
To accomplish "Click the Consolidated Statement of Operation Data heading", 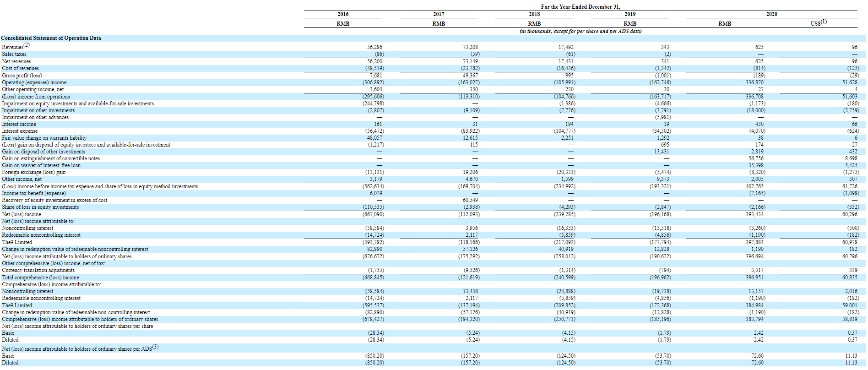I will [x=51, y=38].
